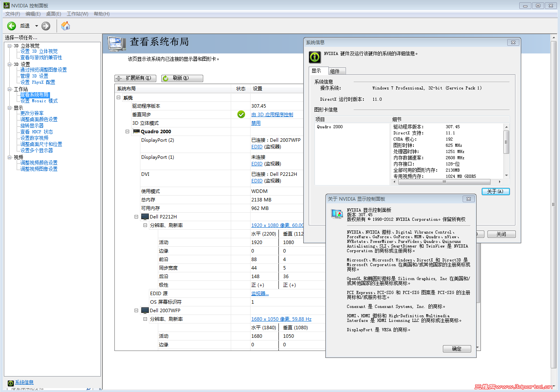Collapse the 显示 tree node

[10, 108]
